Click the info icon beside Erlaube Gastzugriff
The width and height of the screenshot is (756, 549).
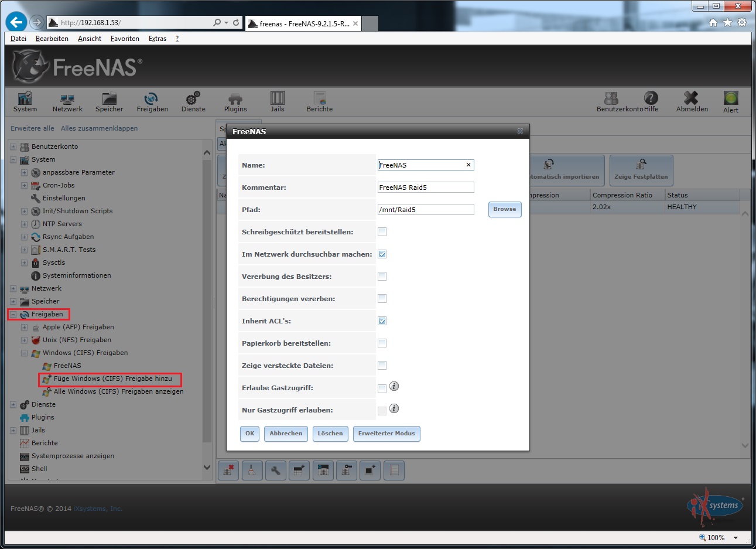click(x=394, y=386)
